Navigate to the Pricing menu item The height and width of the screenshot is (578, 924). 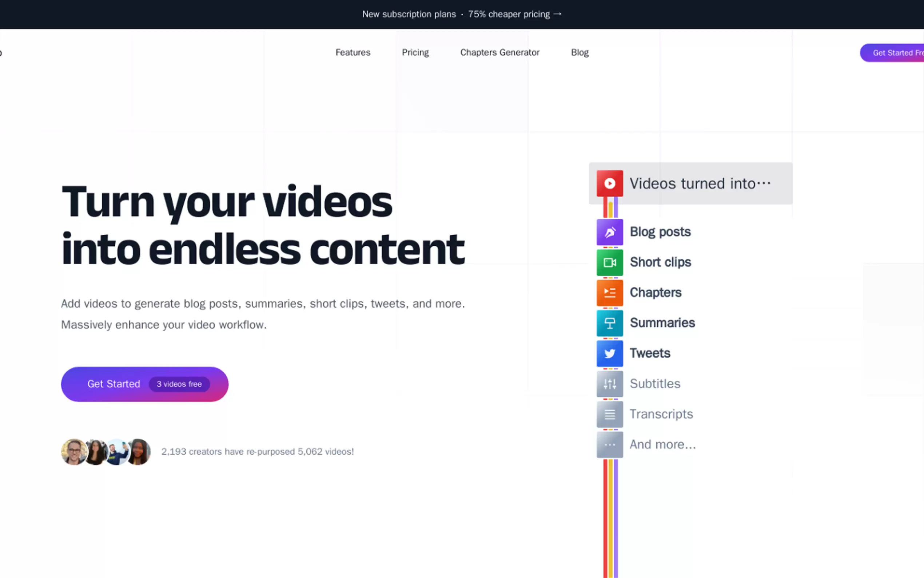click(415, 52)
